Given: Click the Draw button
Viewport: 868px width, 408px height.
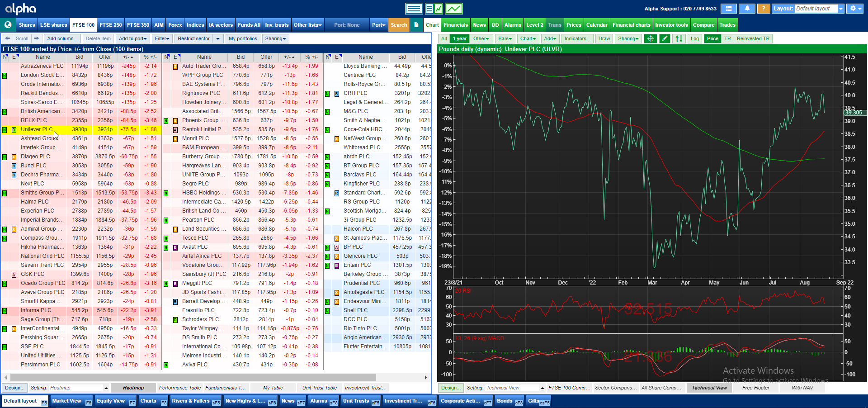Looking at the screenshot, I should pyautogui.click(x=604, y=38).
